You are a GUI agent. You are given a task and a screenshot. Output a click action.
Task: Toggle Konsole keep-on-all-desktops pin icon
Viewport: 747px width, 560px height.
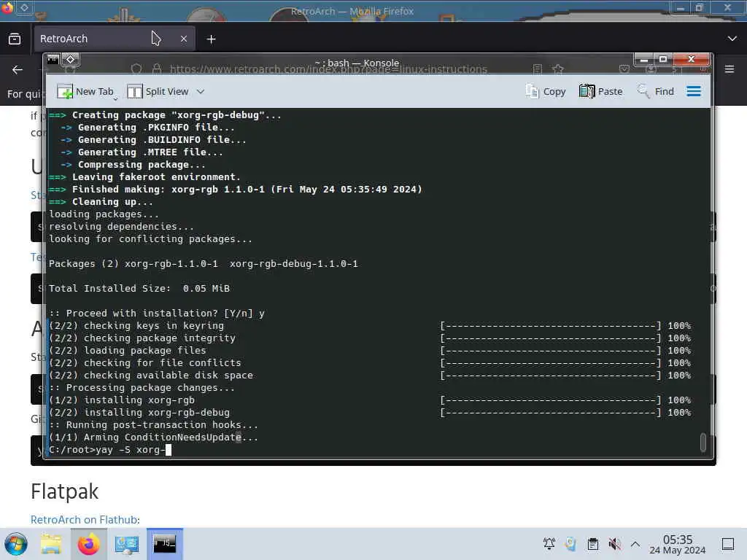(71, 60)
